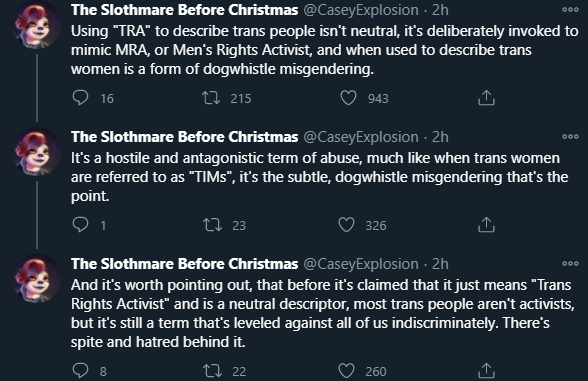Image resolution: width=588 pixels, height=381 pixels.
Task: Reply to the second tweet with 1 reply
Action: click(80, 225)
